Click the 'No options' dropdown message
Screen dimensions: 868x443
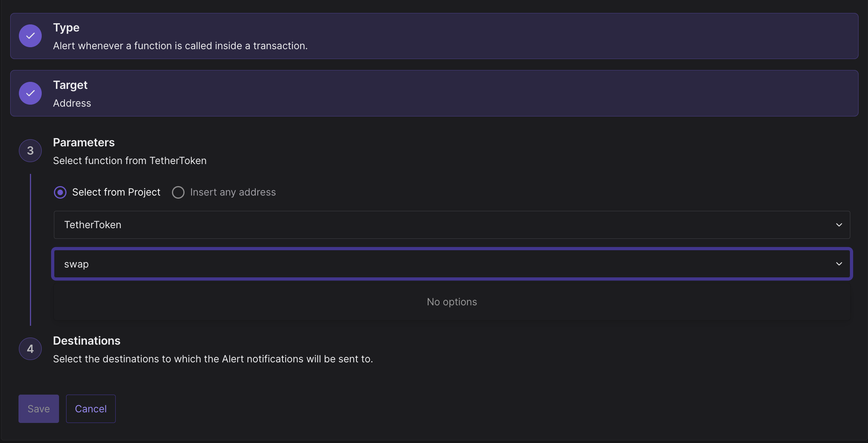pyautogui.click(x=452, y=302)
